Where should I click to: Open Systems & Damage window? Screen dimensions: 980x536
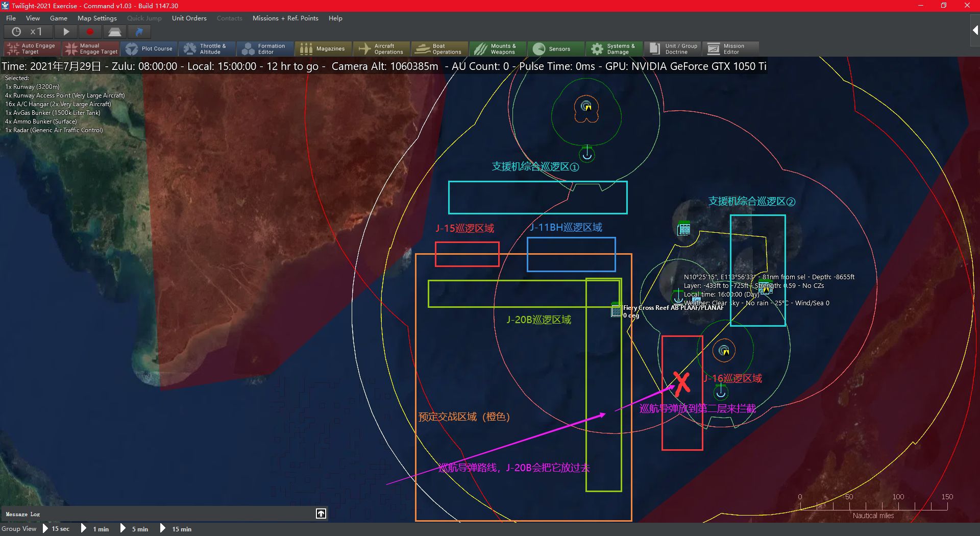pos(614,49)
